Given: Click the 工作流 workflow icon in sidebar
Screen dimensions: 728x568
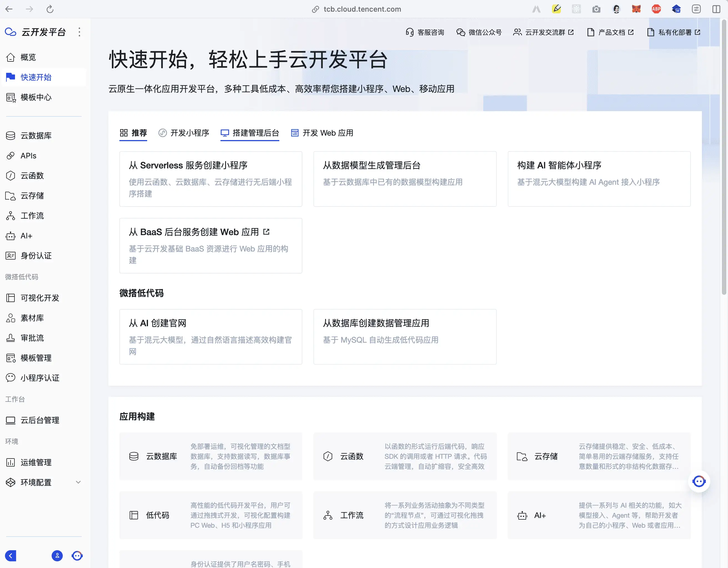Looking at the screenshot, I should point(10,216).
